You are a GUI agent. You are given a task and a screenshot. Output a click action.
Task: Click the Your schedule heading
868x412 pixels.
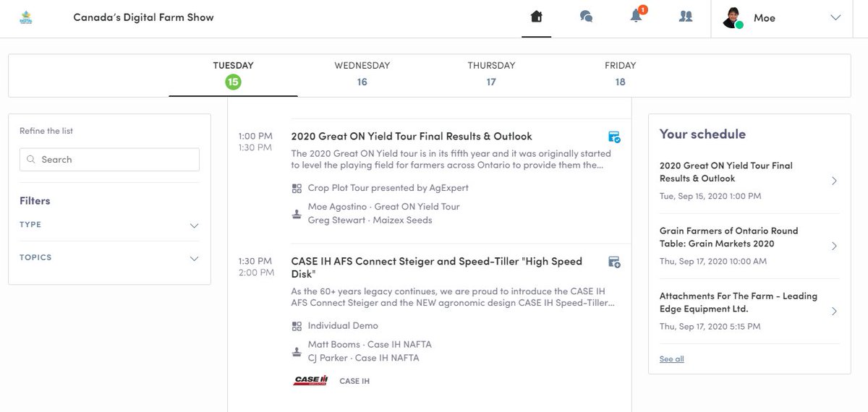(702, 134)
